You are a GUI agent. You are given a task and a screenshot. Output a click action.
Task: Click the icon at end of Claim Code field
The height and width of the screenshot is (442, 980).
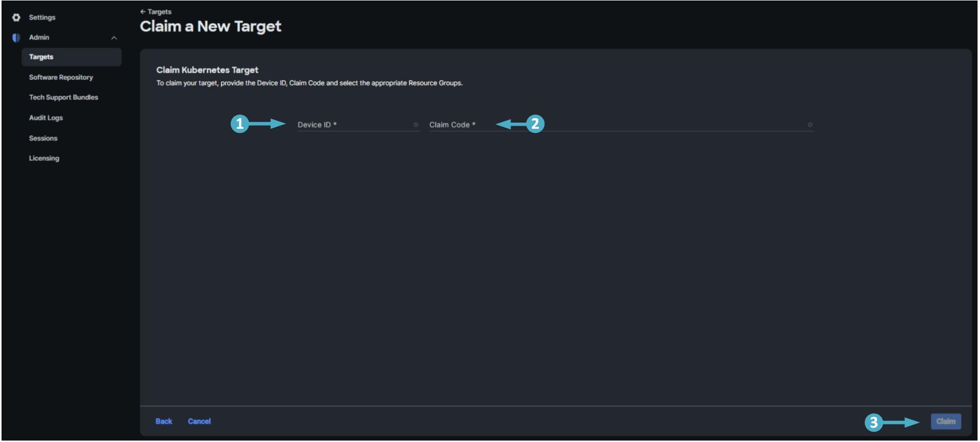[810, 125]
